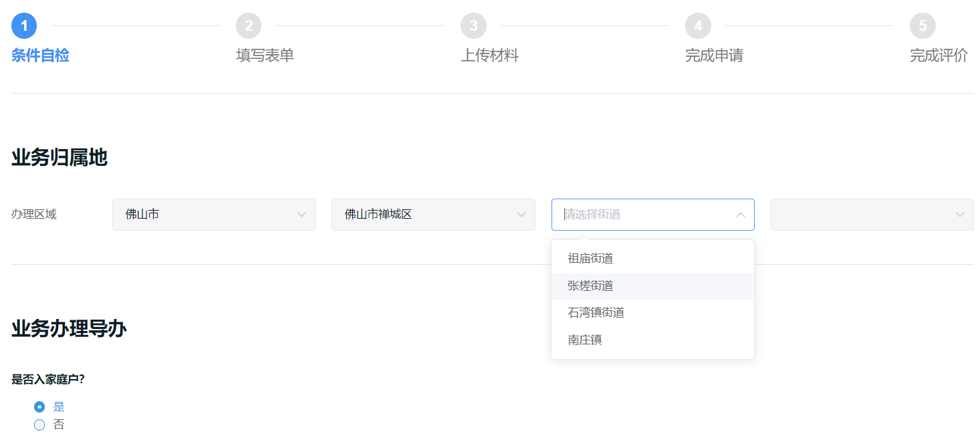
Task: Click the step 1 circle icon
Action: tap(24, 26)
